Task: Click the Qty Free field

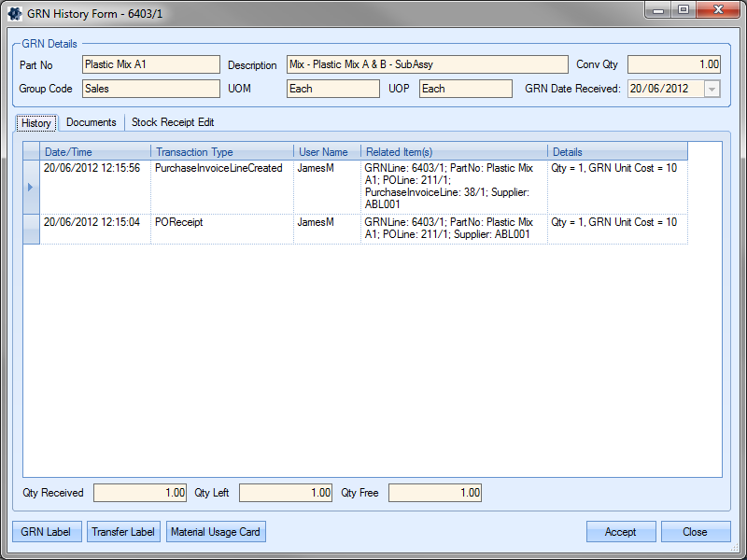Action: tap(435, 493)
